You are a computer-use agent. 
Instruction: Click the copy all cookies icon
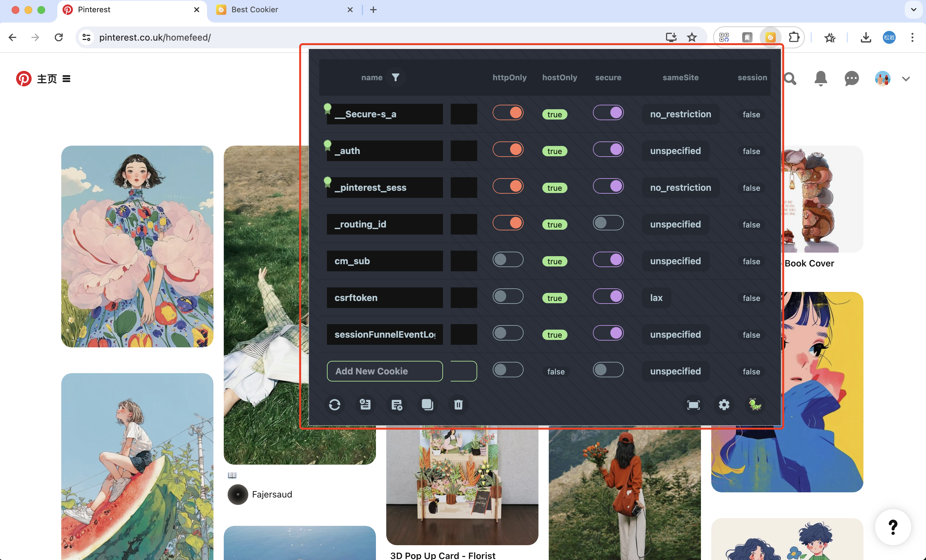(427, 404)
